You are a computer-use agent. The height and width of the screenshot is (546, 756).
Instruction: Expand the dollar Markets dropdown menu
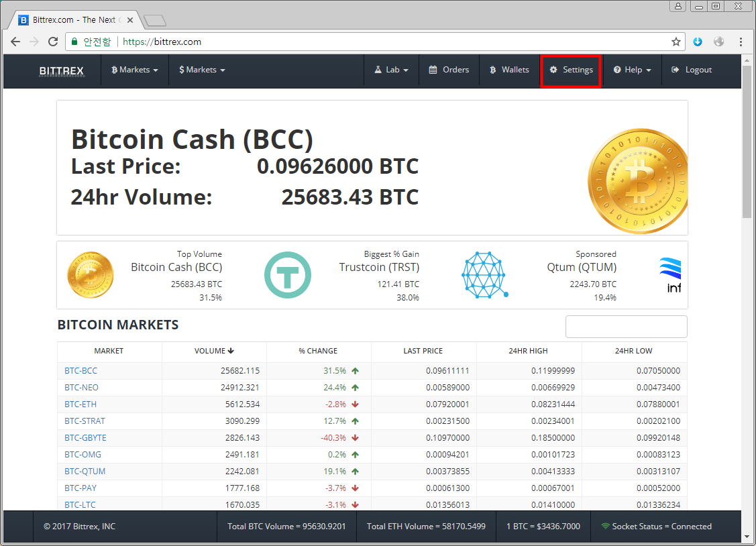point(202,70)
